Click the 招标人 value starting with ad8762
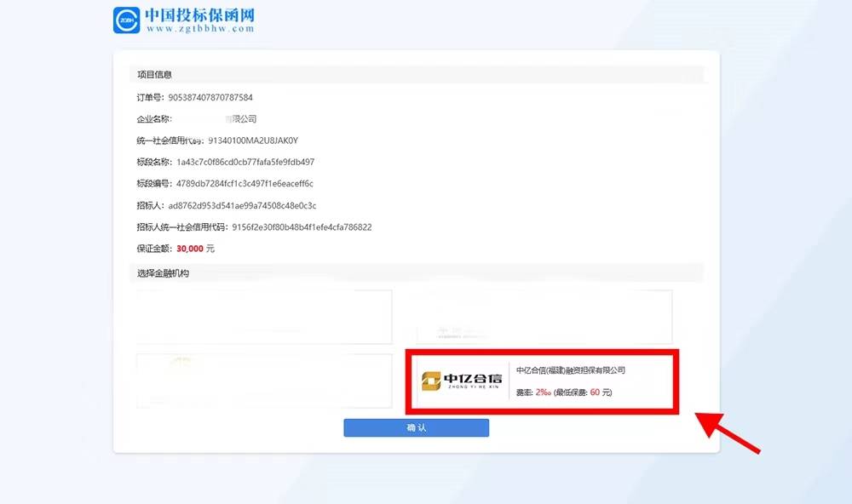This screenshot has width=852, height=504. click(242, 205)
